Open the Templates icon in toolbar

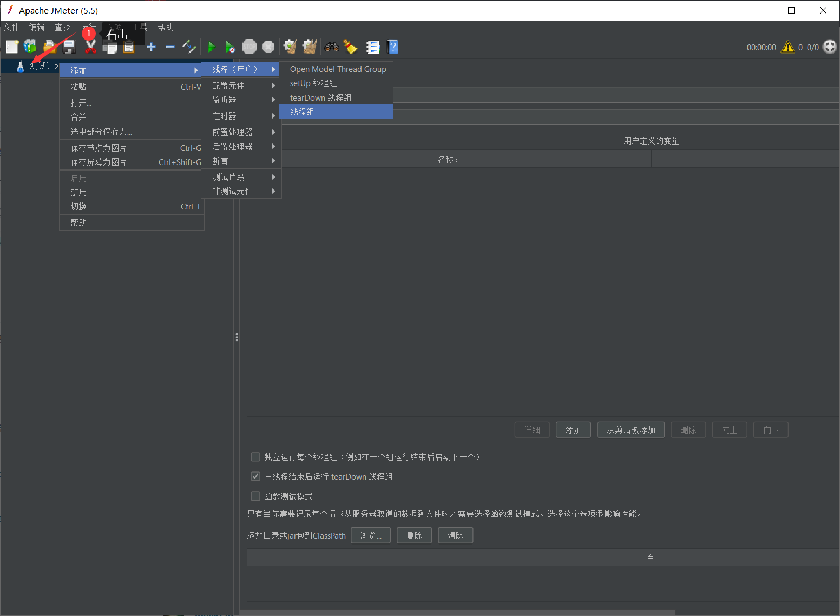click(30, 47)
